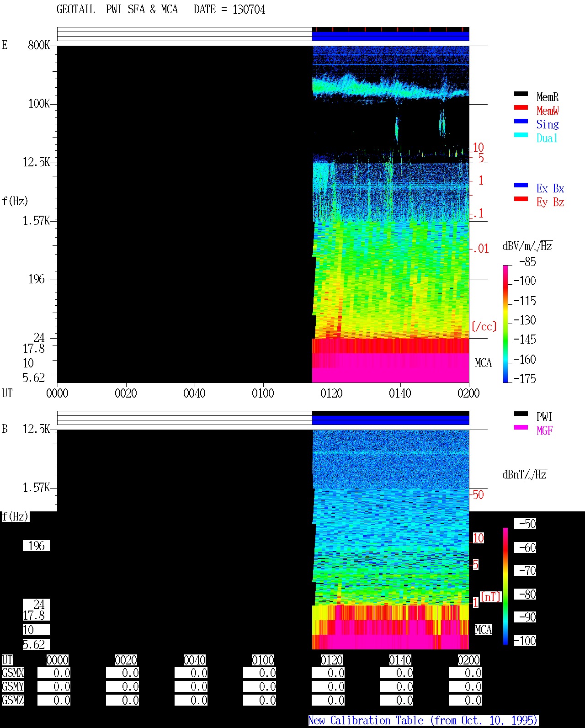Click the 'dBV/m/√Hz' unit label
This screenshot has width=585, height=728.
(x=527, y=246)
